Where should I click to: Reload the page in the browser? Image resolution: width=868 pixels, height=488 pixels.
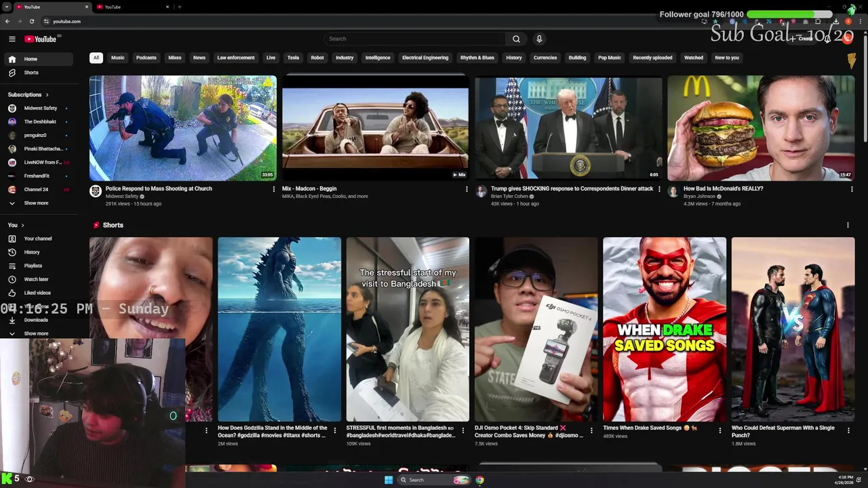click(32, 21)
